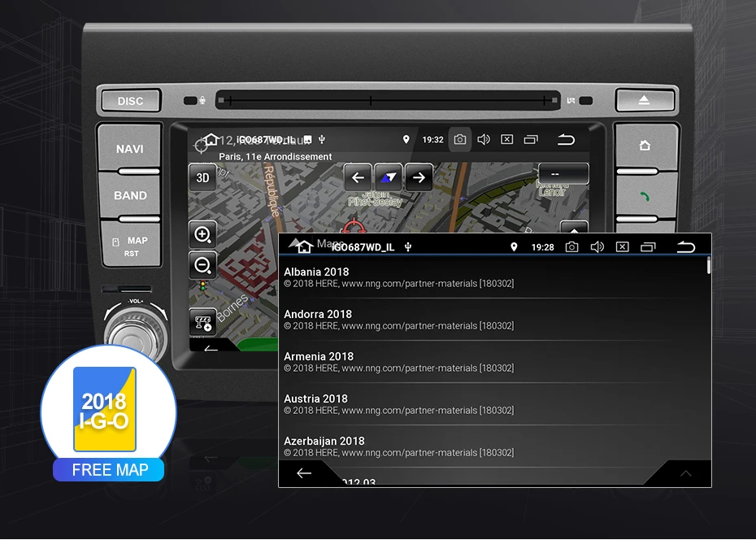Image resolution: width=756 pixels, height=540 pixels.
Task: Select Albania 2018 map entry
Action: click(493, 277)
